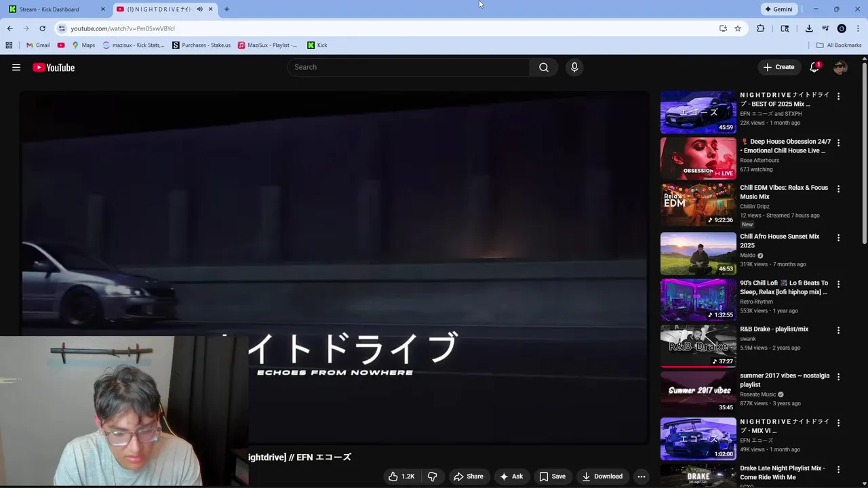868x488 pixels.
Task: Activate voice search microphone
Action: tap(574, 67)
